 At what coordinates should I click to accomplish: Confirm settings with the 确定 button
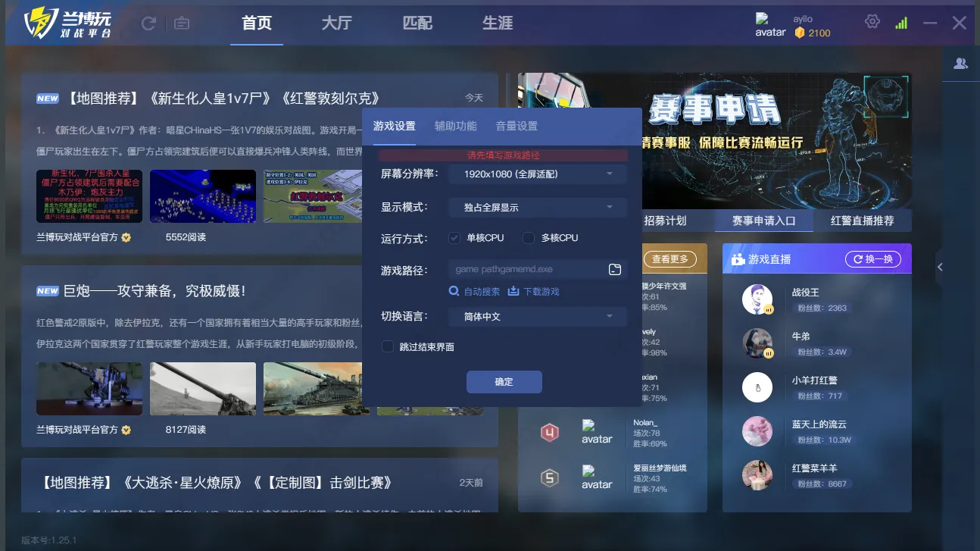point(504,382)
